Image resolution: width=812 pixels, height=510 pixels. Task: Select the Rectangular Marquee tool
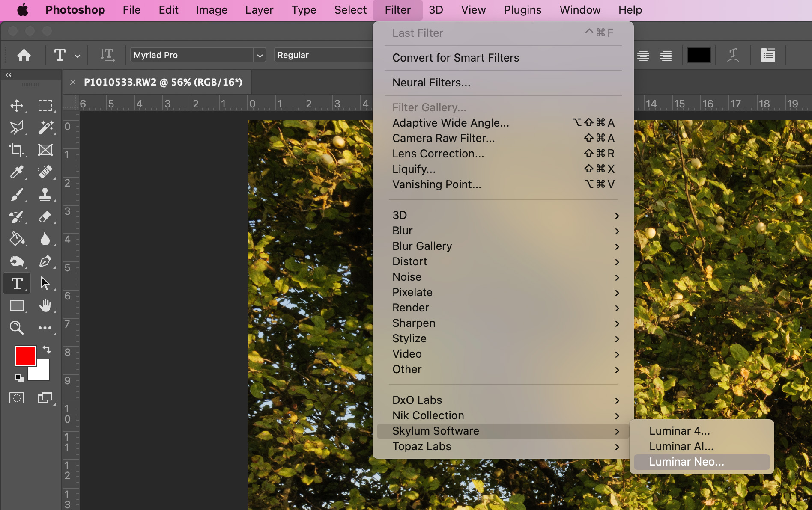[x=45, y=105]
